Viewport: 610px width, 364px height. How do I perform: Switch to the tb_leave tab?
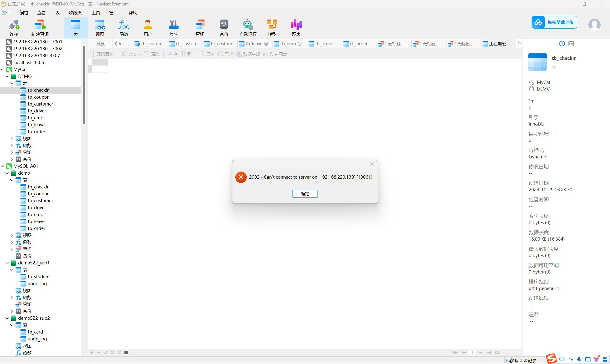coord(255,44)
